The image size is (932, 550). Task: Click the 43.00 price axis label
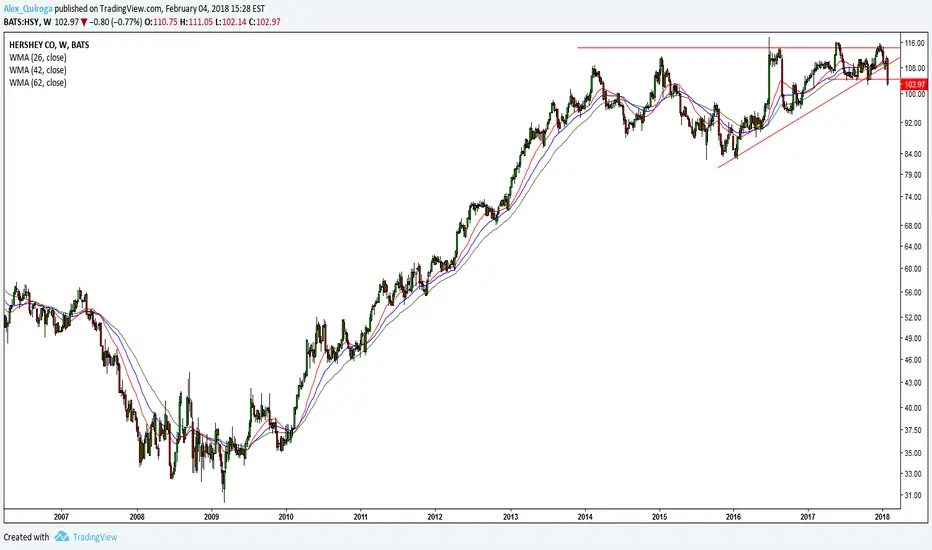915,383
